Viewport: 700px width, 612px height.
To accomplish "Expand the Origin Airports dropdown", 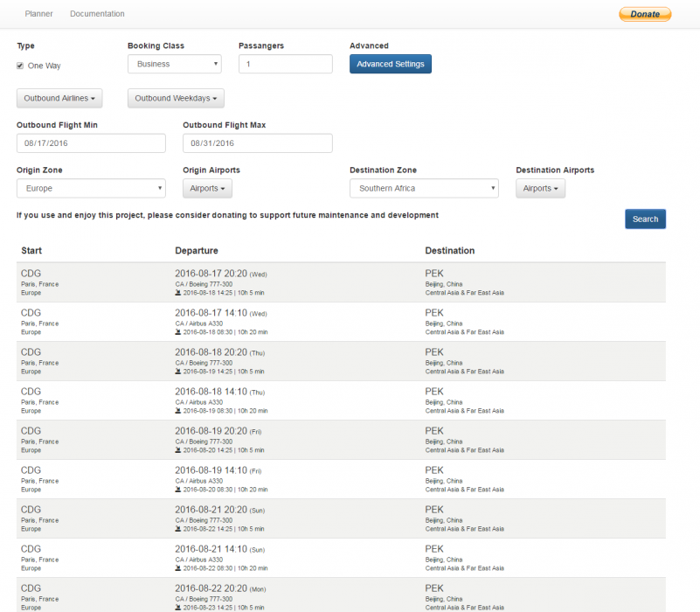I will [207, 188].
